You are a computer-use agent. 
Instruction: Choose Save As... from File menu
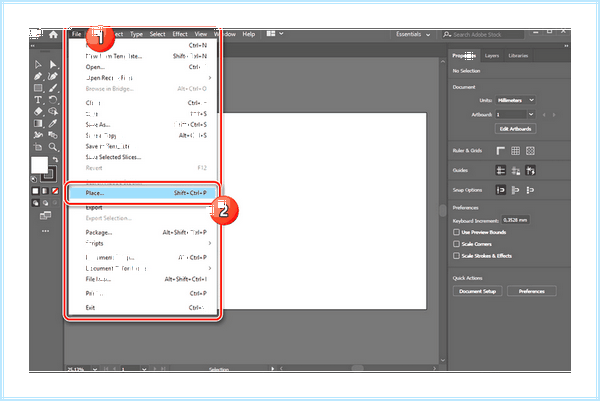(x=143, y=125)
